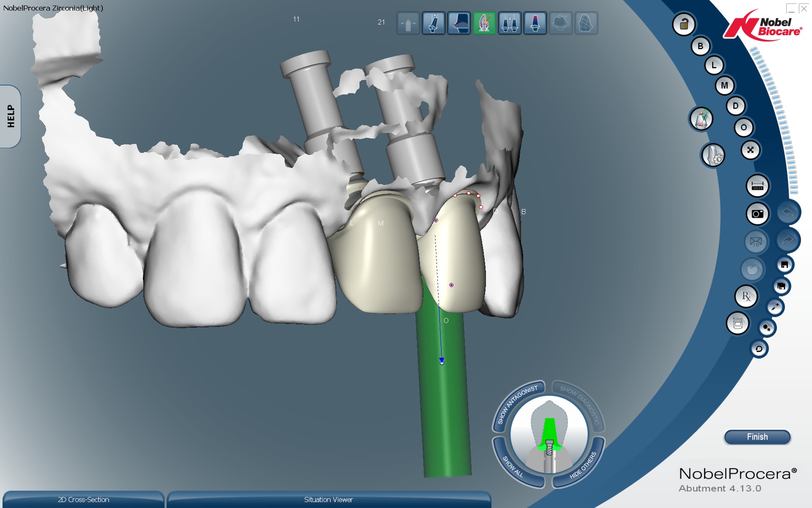Select the green abutment shape editing step
Screen dimensions: 812x508
click(x=484, y=23)
